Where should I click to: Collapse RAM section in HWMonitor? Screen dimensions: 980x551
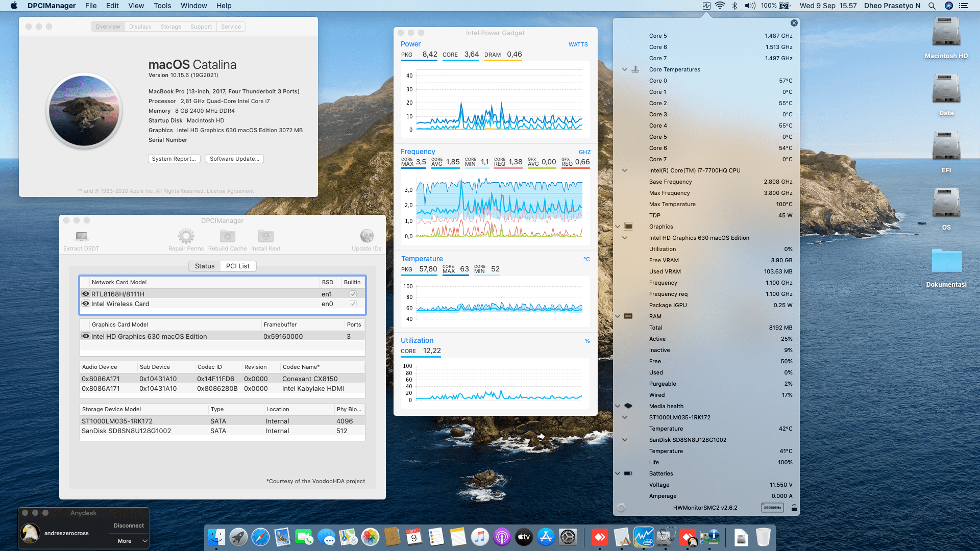[x=618, y=316]
